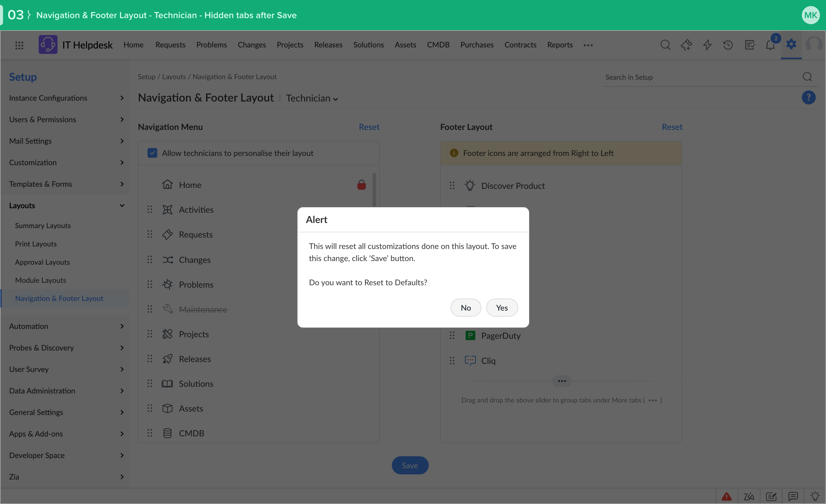Image resolution: width=826 pixels, height=504 pixels.
Task: Click the CMDB database icon
Action: (x=167, y=433)
